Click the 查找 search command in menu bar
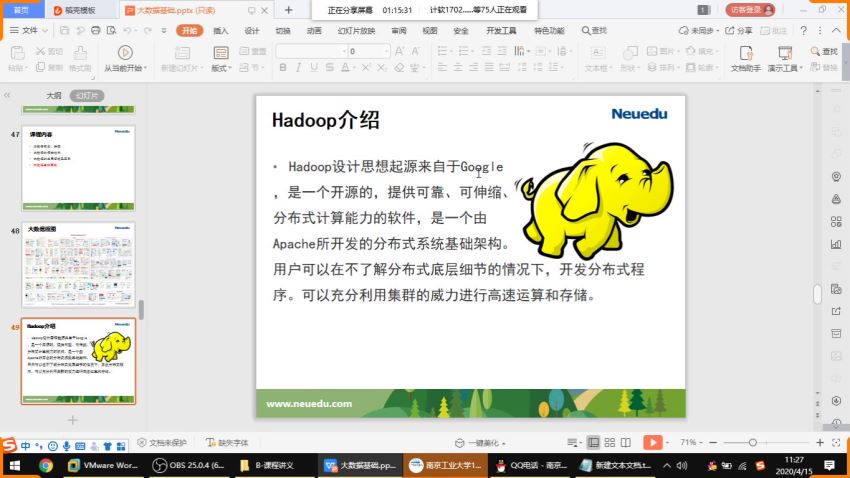 pos(594,30)
